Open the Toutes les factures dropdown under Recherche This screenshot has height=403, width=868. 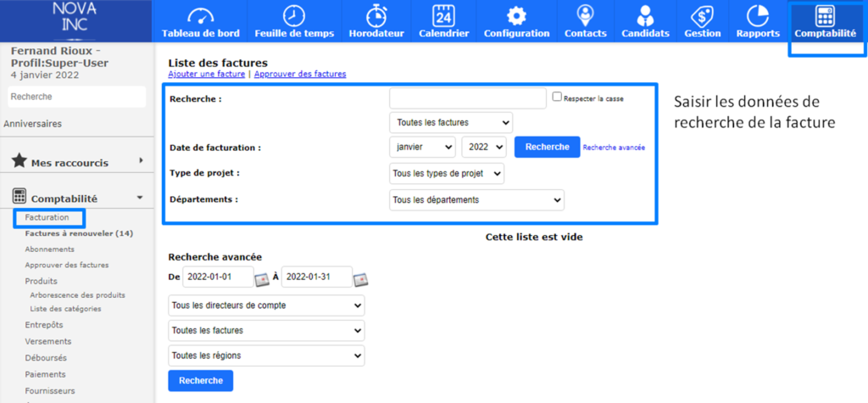451,122
